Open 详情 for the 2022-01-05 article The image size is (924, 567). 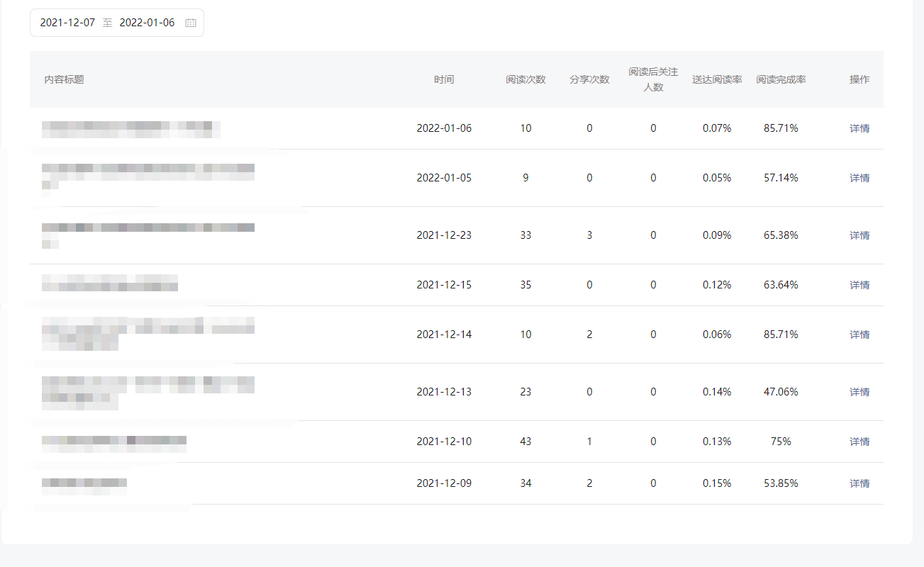tap(859, 178)
